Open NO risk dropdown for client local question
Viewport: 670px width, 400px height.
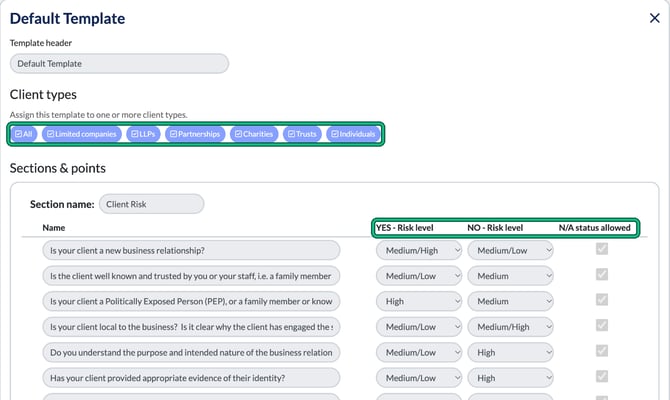pyautogui.click(x=510, y=327)
